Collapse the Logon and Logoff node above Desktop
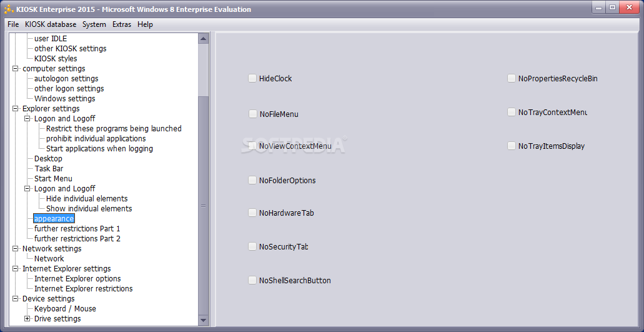This screenshot has width=644, height=332. 27,118
